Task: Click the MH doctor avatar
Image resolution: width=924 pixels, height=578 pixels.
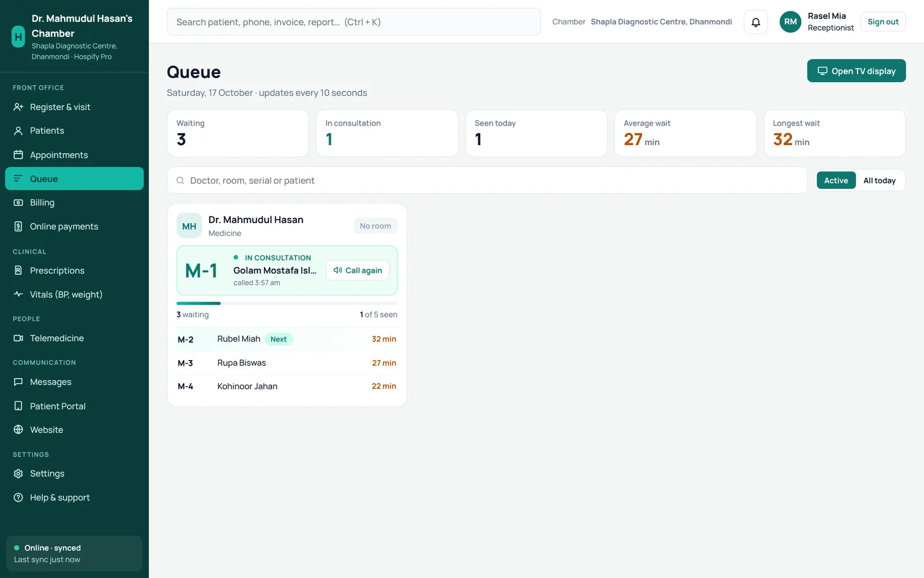Action: pyautogui.click(x=189, y=226)
